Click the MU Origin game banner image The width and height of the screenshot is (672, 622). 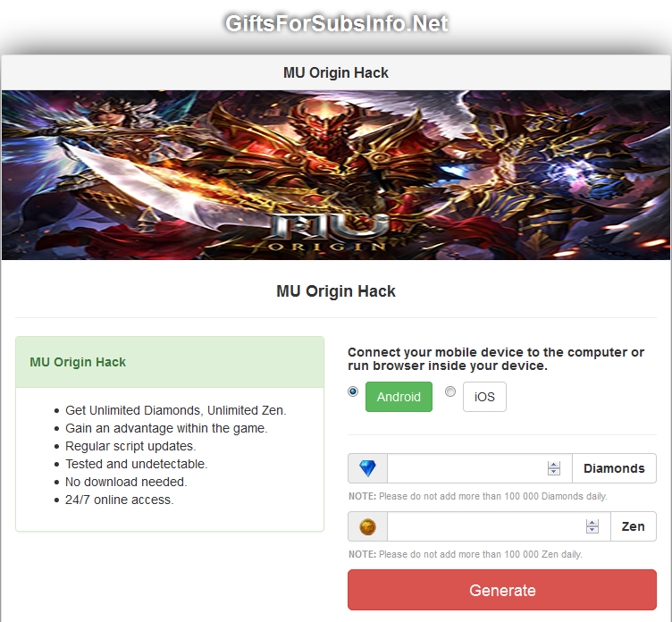[x=336, y=175]
